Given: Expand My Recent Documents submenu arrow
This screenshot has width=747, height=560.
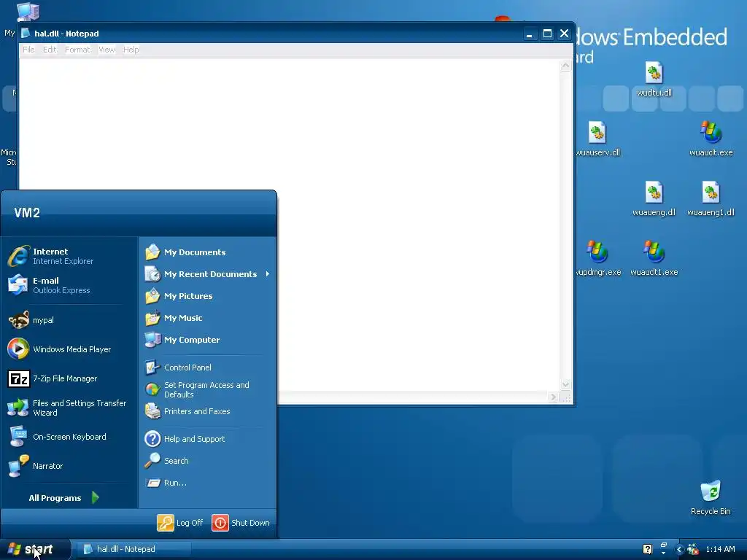Looking at the screenshot, I should [x=268, y=274].
